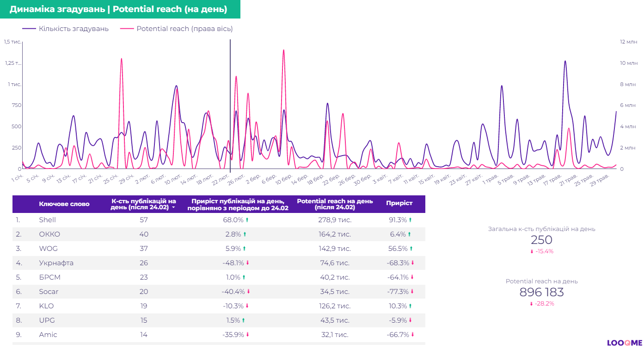
Task: Sort by the Ключове слово column header
Action: [64, 204]
